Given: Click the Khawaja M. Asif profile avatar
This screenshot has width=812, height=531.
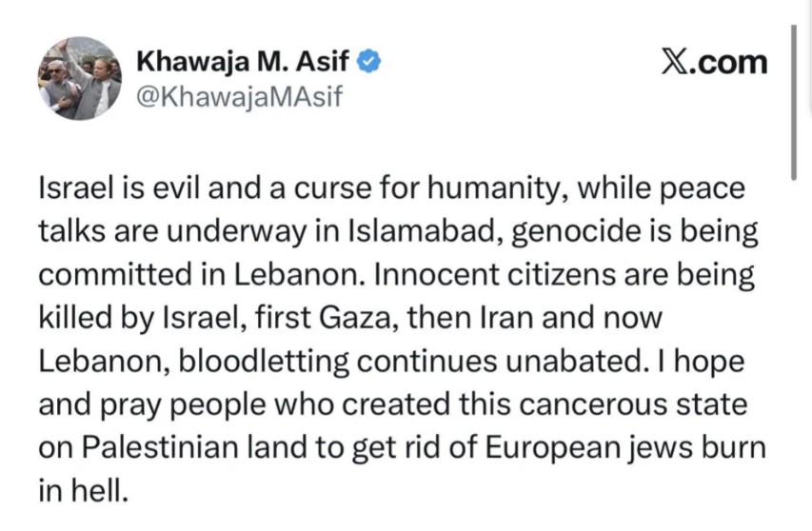Looking at the screenshot, I should [80, 78].
